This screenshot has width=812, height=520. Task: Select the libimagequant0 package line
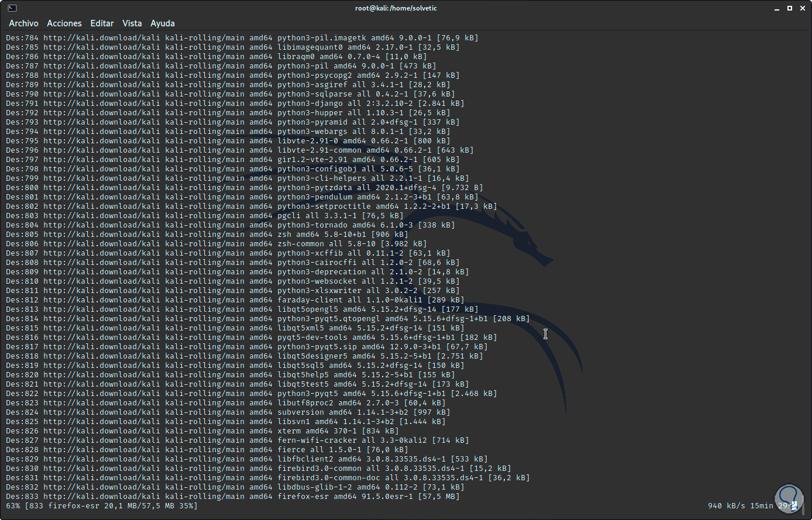click(233, 47)
